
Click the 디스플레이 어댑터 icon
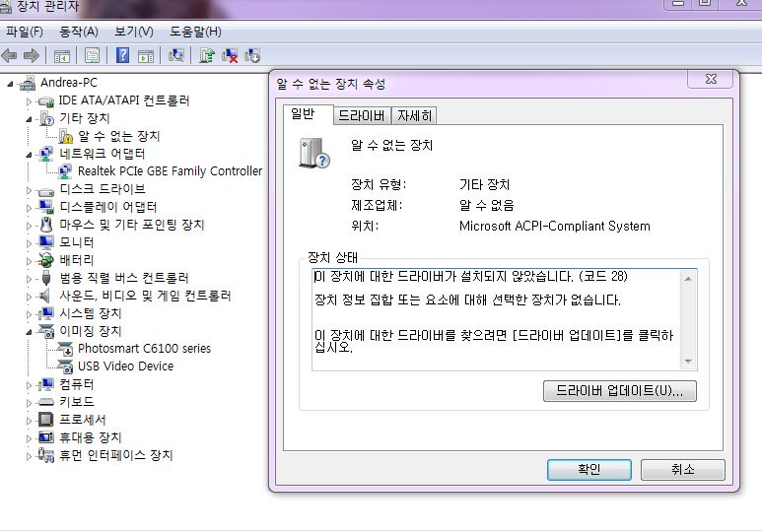pos(46,207)
